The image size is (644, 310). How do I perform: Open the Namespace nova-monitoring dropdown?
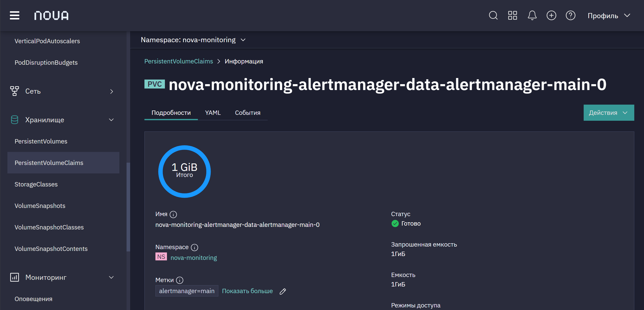click(x=193, y=40)
